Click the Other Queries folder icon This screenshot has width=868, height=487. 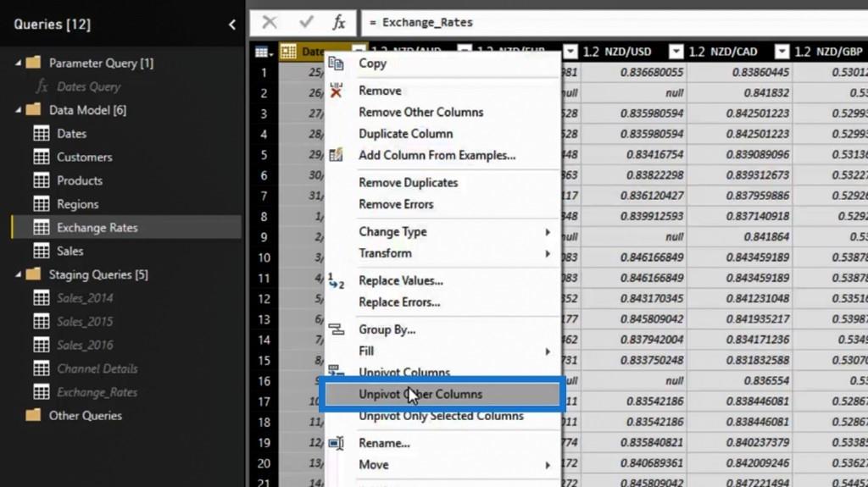33,415
